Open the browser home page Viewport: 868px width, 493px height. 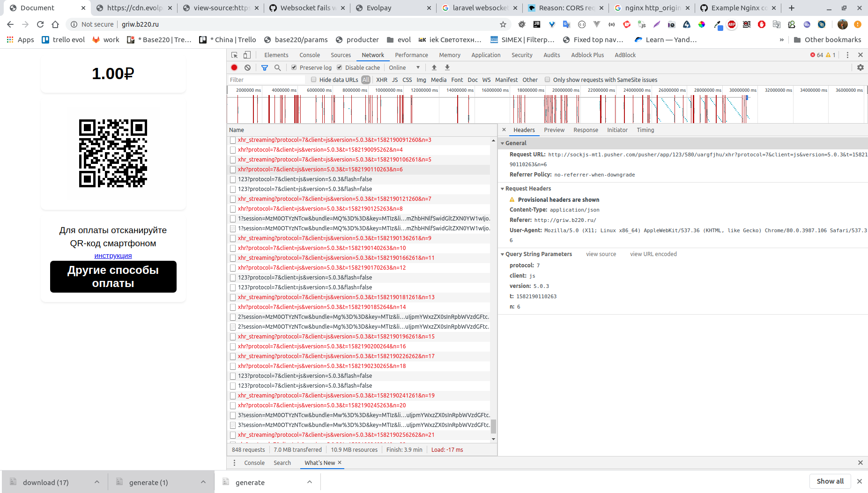click(x=55, y=24)
